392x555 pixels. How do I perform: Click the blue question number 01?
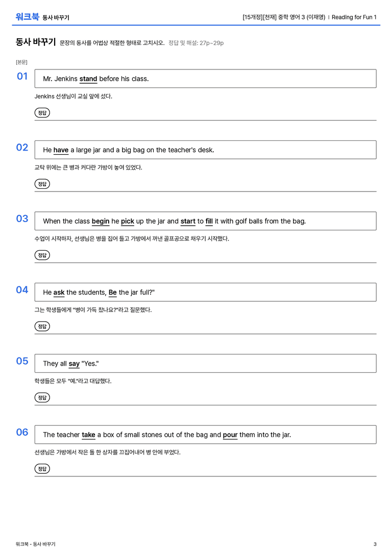pyautogui.click(x=22, y=76)
